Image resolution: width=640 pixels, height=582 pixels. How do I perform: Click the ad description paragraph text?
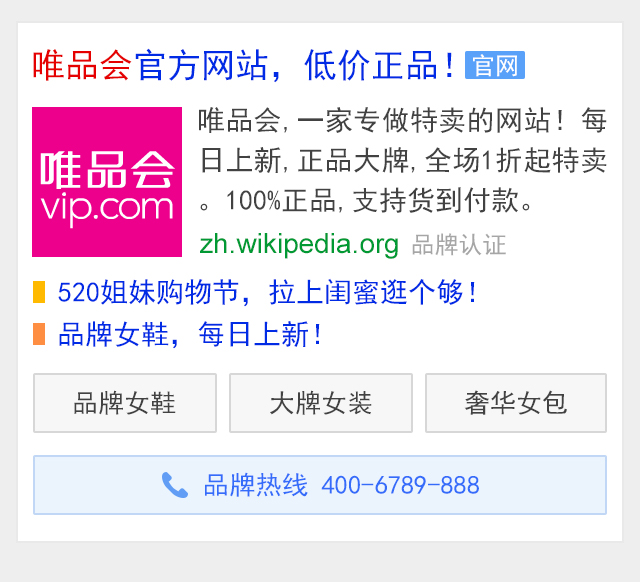click(403, 160)
